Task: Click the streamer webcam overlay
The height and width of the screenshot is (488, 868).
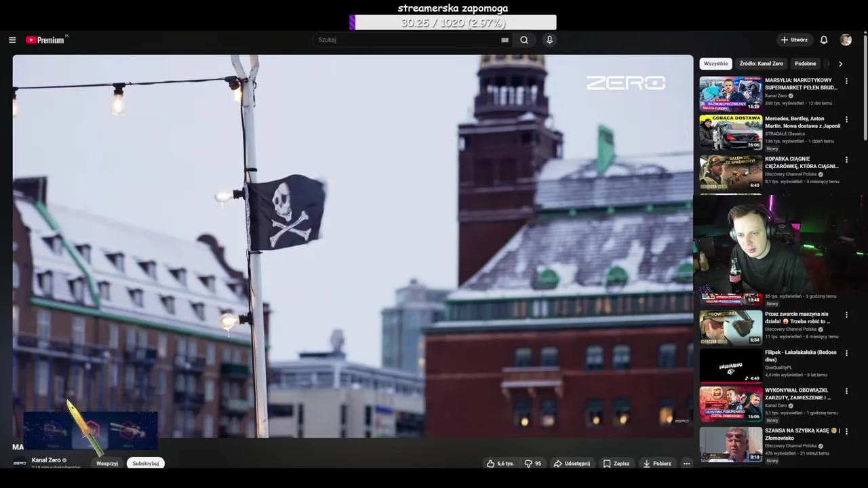Action: (780, 244)
